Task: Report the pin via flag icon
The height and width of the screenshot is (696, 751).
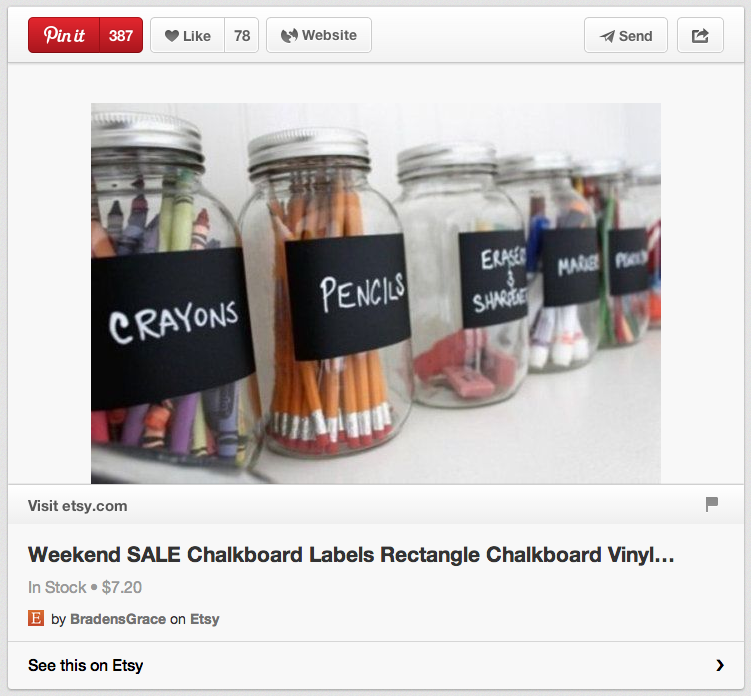Action: point(712,504)
